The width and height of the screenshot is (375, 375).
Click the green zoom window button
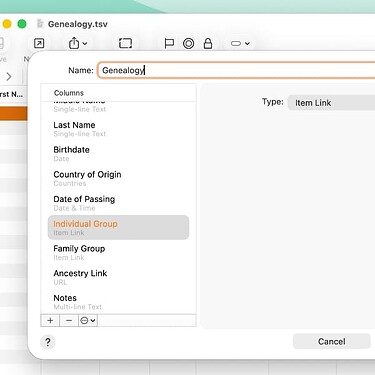tap(22, 24)
